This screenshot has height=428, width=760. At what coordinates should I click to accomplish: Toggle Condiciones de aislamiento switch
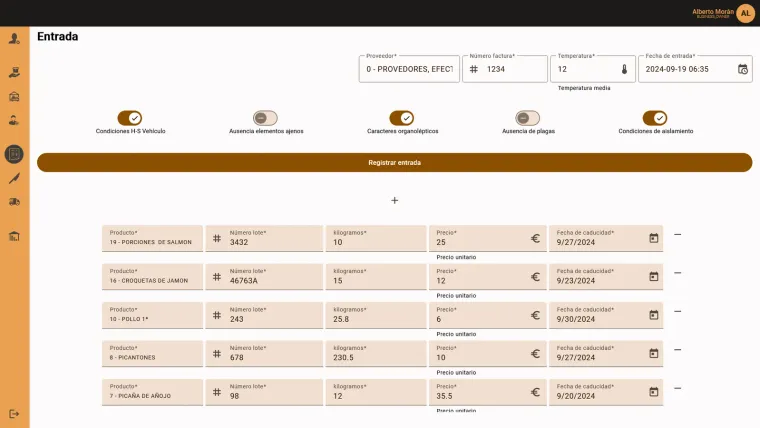[655, 118]
